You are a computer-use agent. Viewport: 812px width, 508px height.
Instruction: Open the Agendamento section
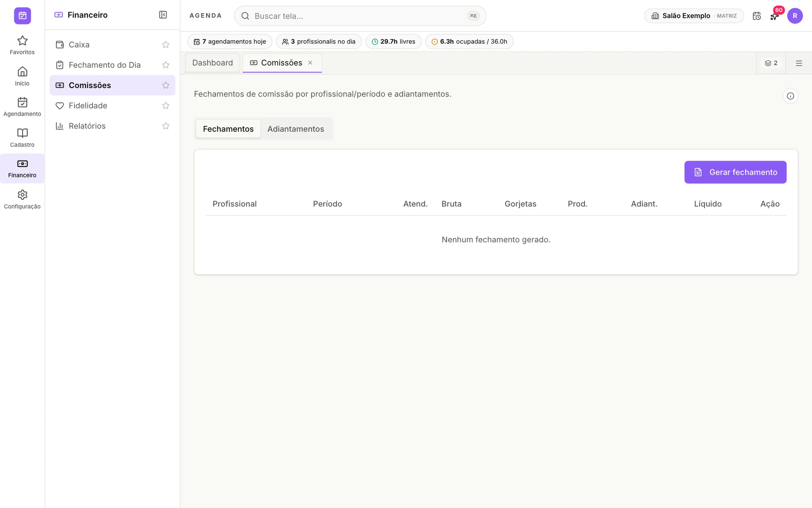pos(22,107)
